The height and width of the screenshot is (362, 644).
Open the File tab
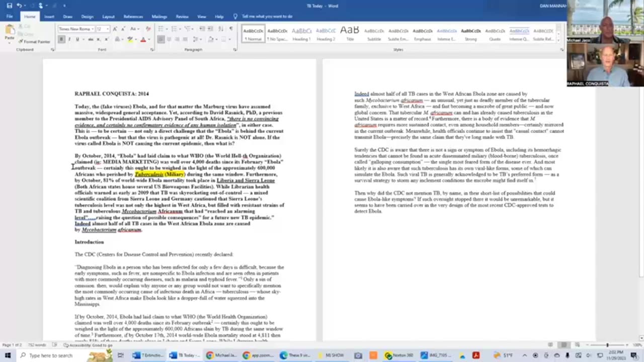coord(10,17)
